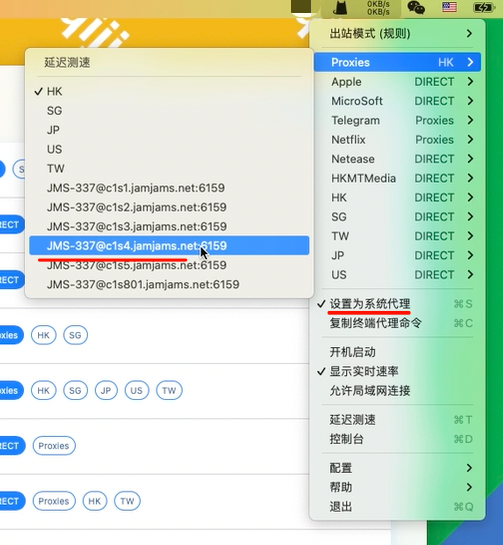Toggle 显示实时速率 option
The width and height of the screenshot is (503, 545).
coord(397,371)
